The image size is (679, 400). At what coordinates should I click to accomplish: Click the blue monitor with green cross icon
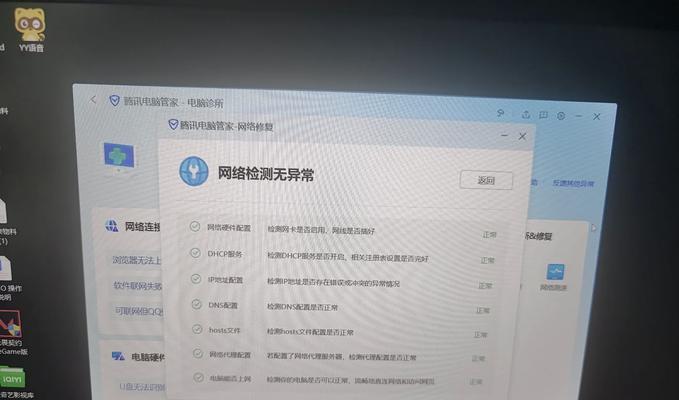pyautogui.click(x=119, y=157)
